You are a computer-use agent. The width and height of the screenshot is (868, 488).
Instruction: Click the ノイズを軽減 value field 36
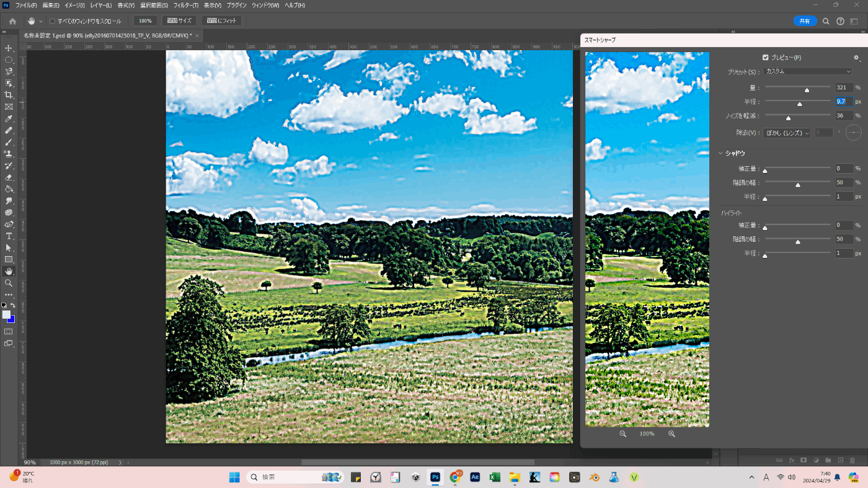[844, 115]
